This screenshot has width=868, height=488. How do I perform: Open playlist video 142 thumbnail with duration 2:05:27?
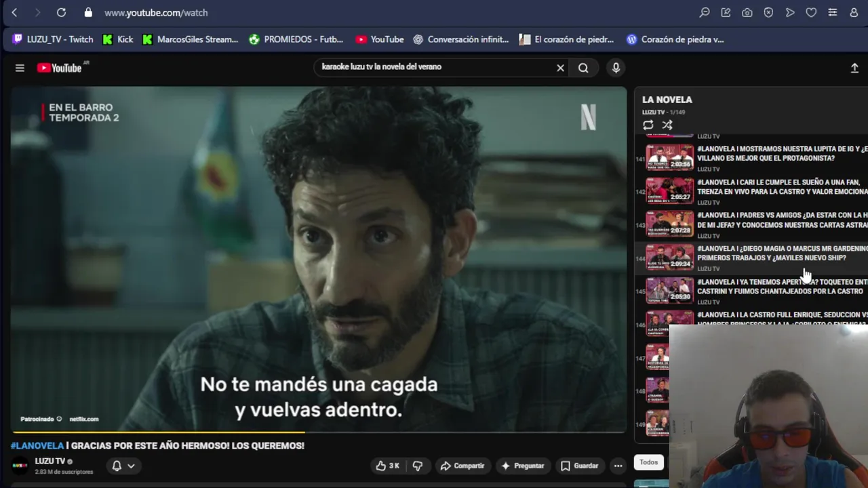point(669,190)
